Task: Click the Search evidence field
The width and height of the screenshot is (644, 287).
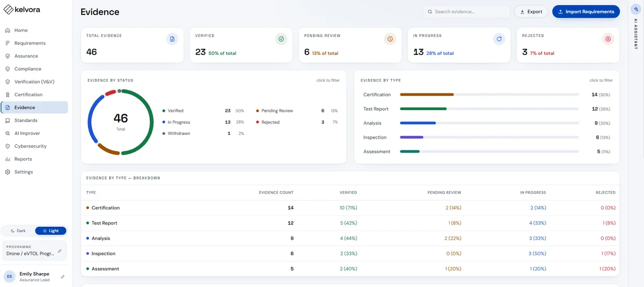Action: (466, 11)
